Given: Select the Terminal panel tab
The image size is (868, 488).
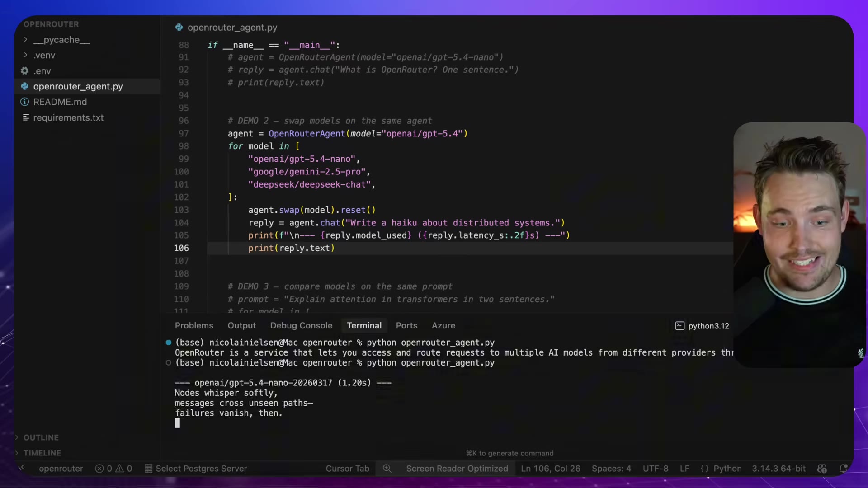Looking at the screenshot, I should point(364,325).
